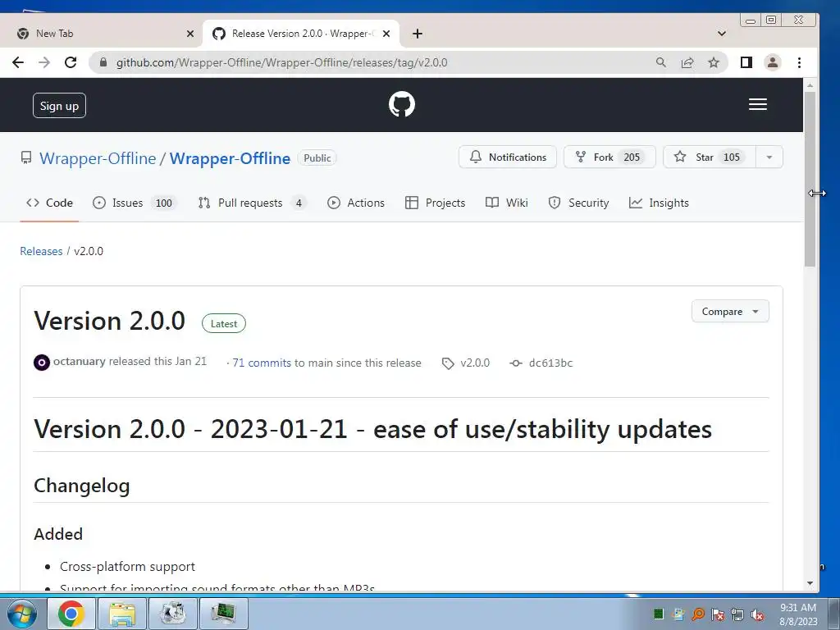Click the green square tray icon

[659, 614]
